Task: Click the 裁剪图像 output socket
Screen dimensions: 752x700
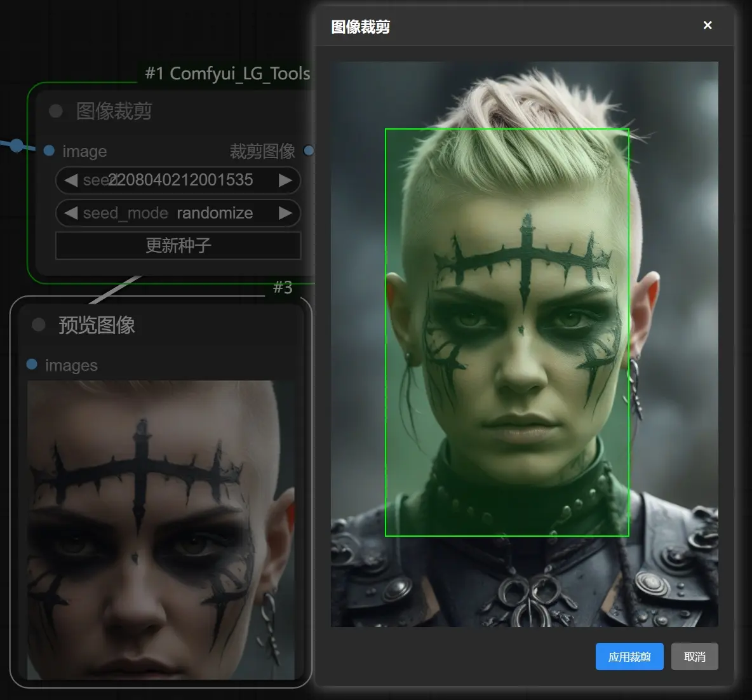Action: [x=309, y=151]
